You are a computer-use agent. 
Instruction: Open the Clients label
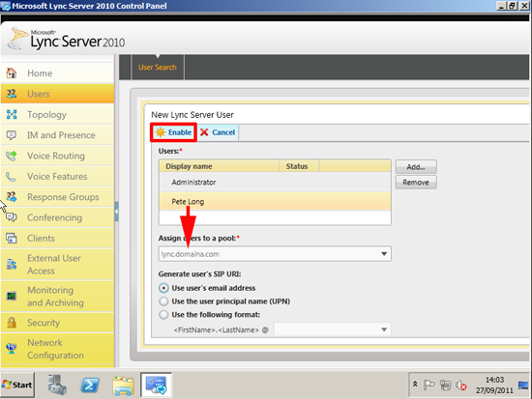pos(41,239)
